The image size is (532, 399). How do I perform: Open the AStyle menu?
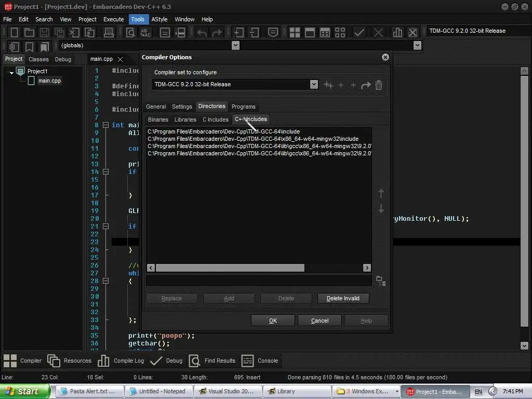pos(159,19)
